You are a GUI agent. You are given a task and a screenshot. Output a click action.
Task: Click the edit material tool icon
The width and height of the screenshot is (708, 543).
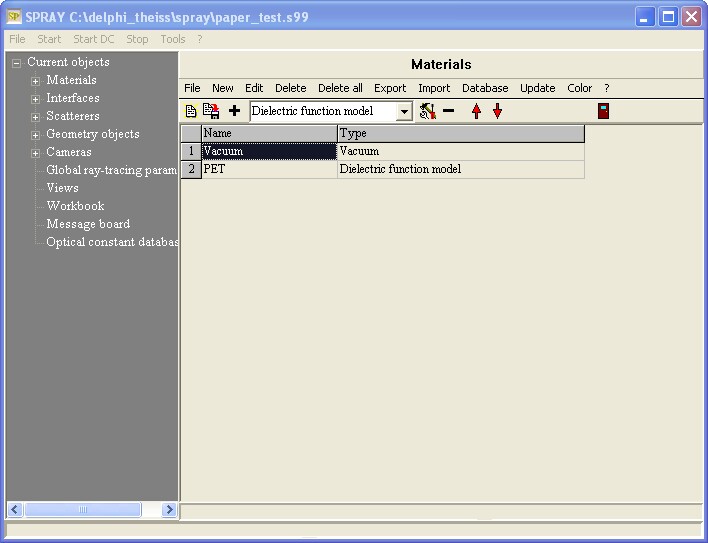click(x=427, y=111)
